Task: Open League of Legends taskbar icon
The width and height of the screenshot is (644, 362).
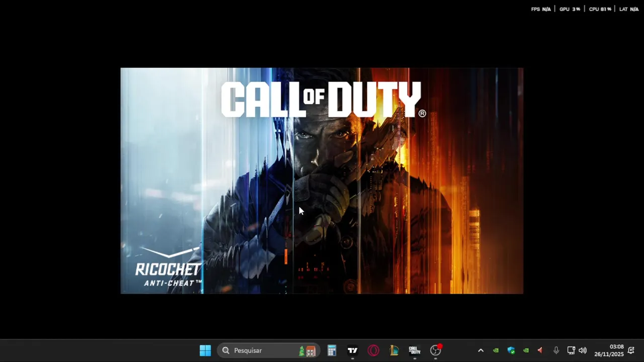Action: click(394, 350)
